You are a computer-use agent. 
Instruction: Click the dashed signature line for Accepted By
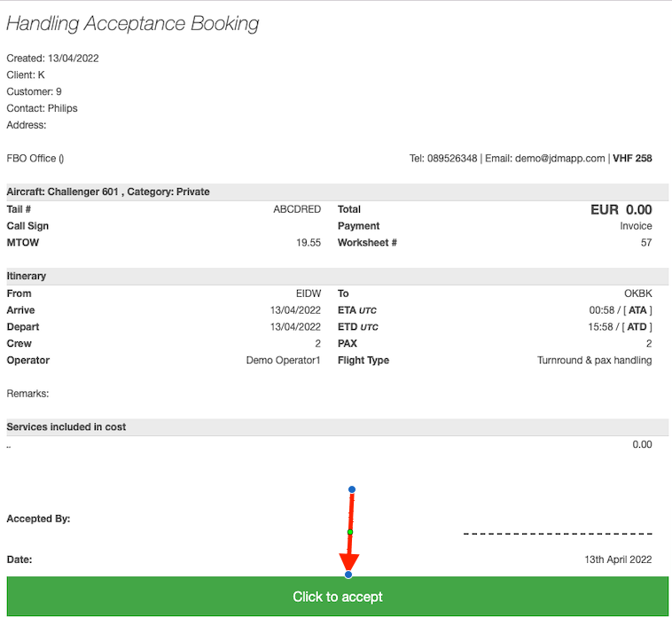pyautogui.click(x=558, y=534)
